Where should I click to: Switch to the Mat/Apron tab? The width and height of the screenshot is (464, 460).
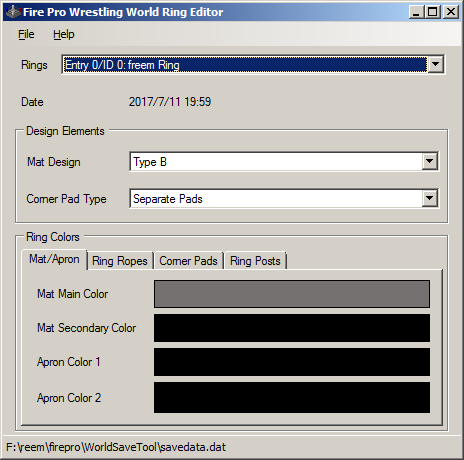coord(54,259)
